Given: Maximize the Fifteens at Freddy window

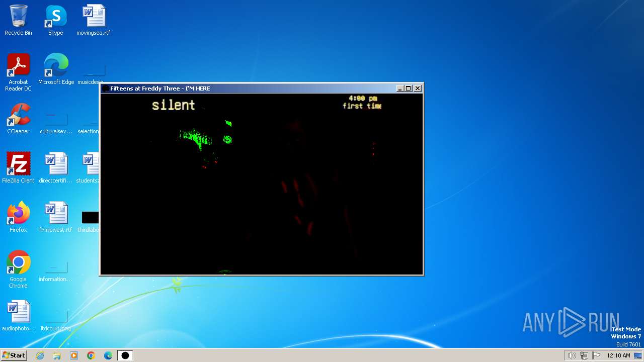Looking at the screenshot, I should click(409, 88).
